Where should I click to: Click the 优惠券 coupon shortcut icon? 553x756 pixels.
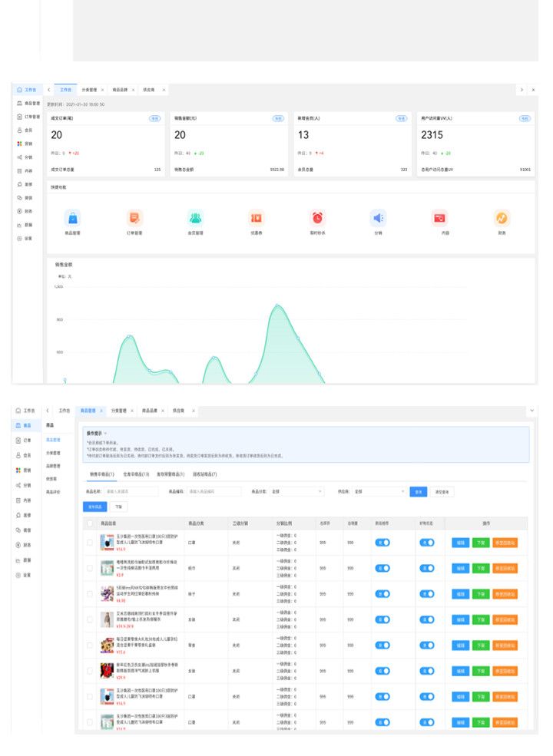pyautogui.click(x=257, y=218)
